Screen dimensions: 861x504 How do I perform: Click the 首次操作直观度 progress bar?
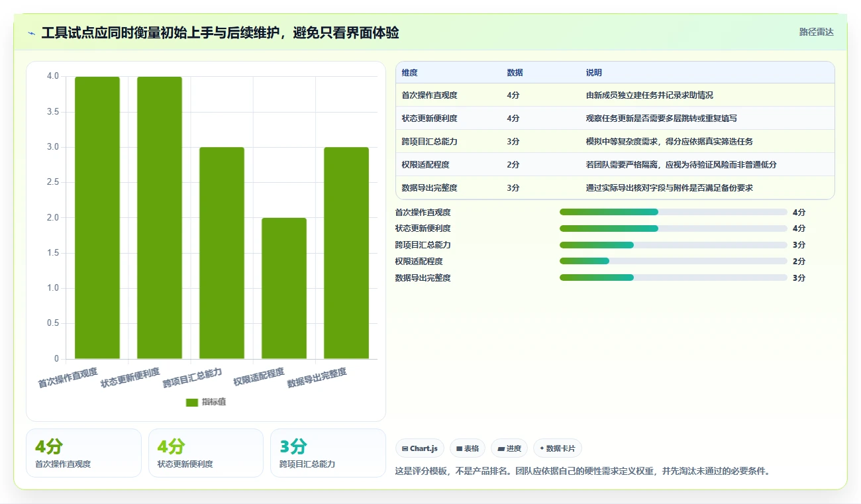coord(673,212)
